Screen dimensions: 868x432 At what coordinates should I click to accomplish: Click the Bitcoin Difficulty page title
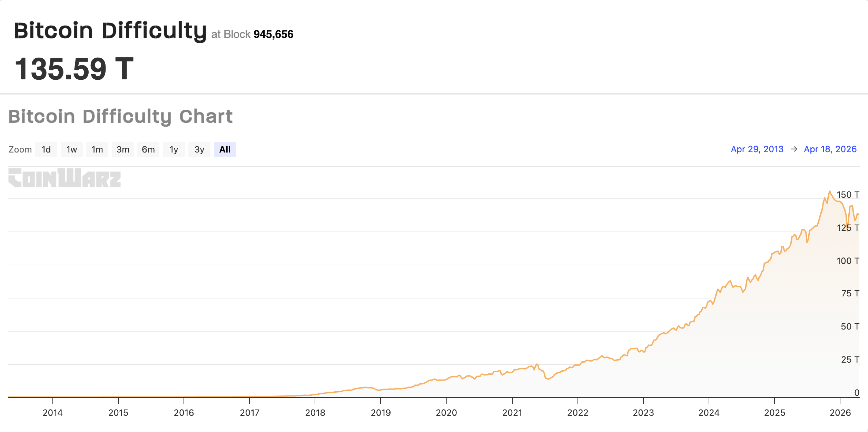tap(110, 31)
